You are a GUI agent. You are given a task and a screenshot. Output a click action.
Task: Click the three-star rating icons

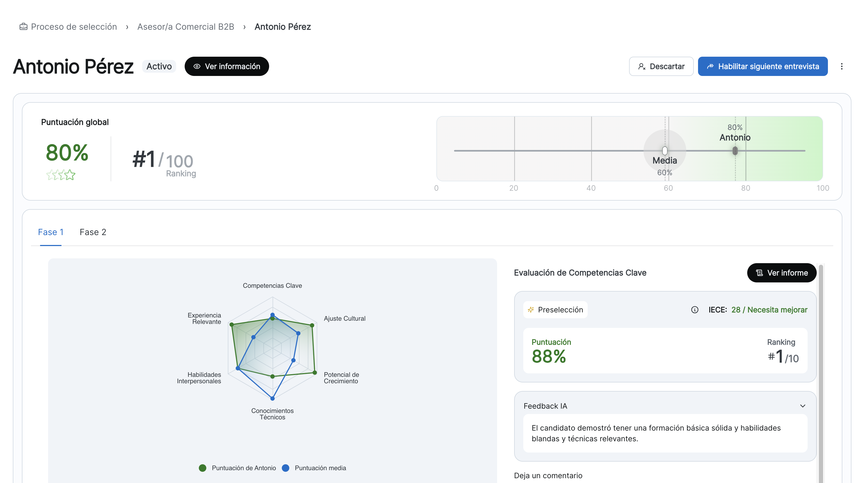pos(61,175)
